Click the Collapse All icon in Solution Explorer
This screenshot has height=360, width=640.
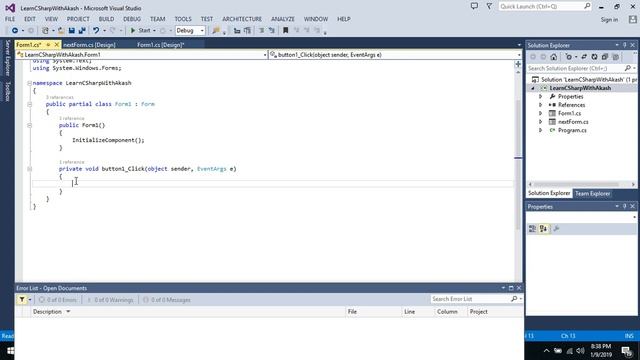605,57
